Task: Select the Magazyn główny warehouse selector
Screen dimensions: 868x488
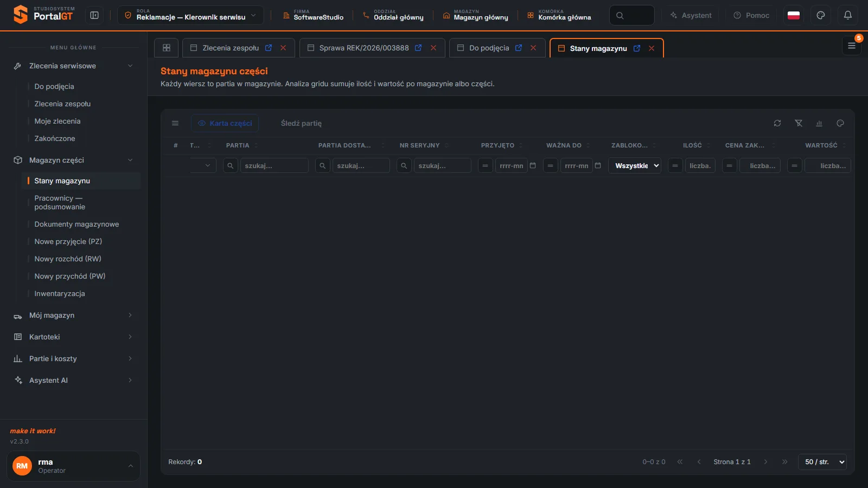Action: [x=475, y=15]
